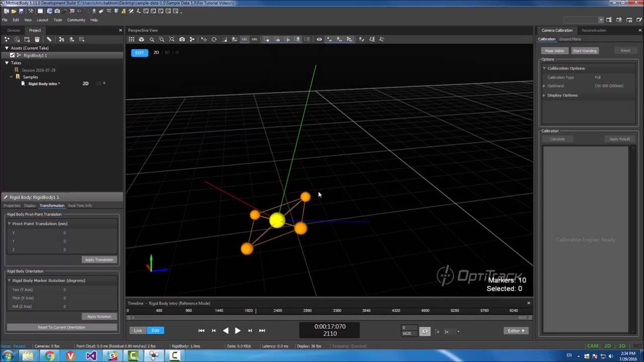
Task: Toggle the RigidBody1 1 asset checkbox
Action: coord(12,55)
